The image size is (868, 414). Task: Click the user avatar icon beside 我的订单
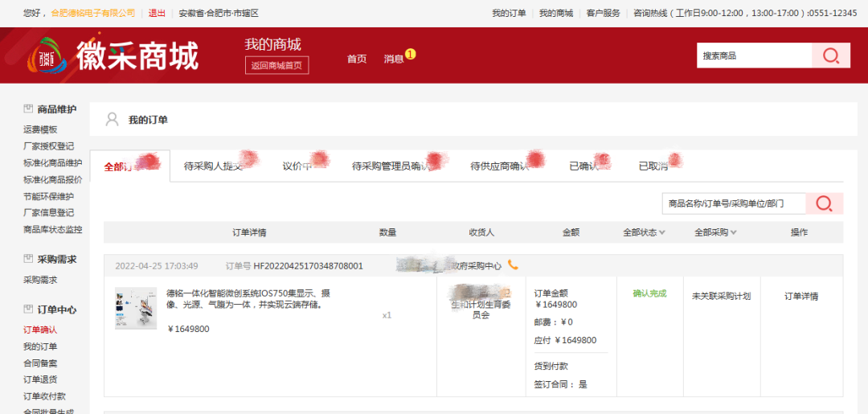pyautogui.click(x=113, y=120)
